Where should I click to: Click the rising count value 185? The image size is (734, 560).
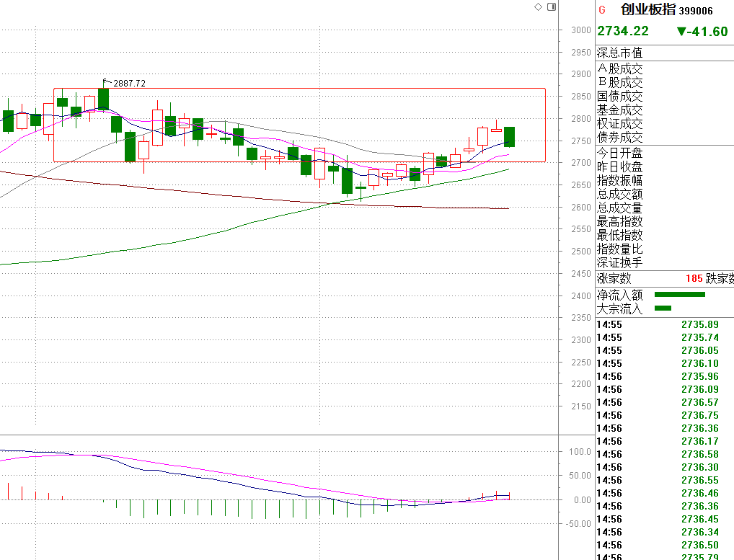pyautogui.click(x=694, y=278)
